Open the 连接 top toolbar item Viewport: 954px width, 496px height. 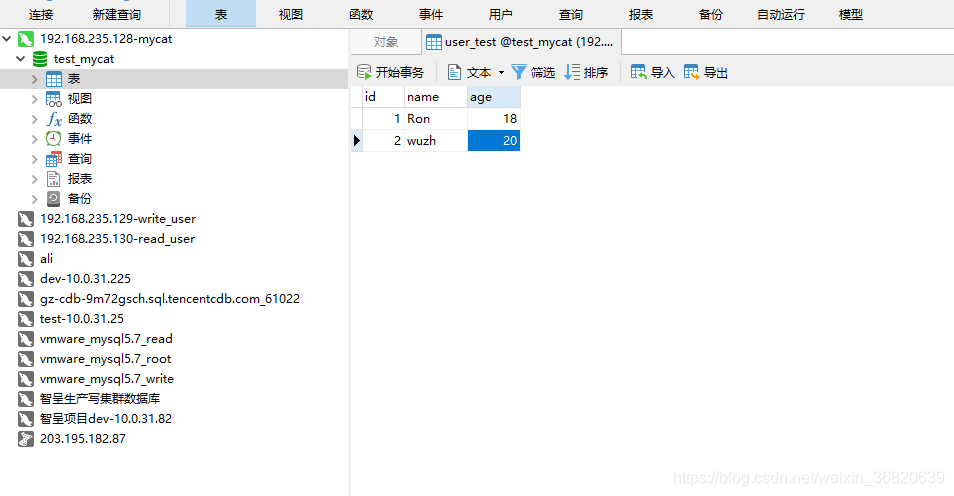point(41,15)
